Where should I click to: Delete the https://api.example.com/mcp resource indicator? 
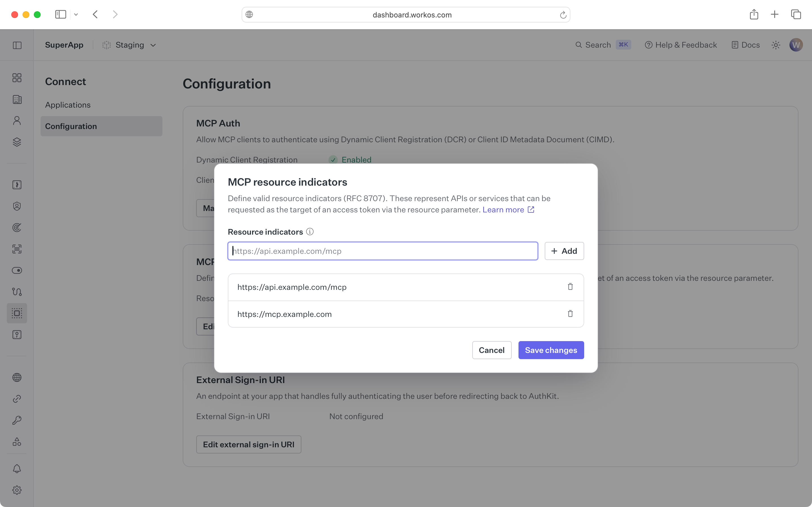pyautogui.click(x=570, y=287)
